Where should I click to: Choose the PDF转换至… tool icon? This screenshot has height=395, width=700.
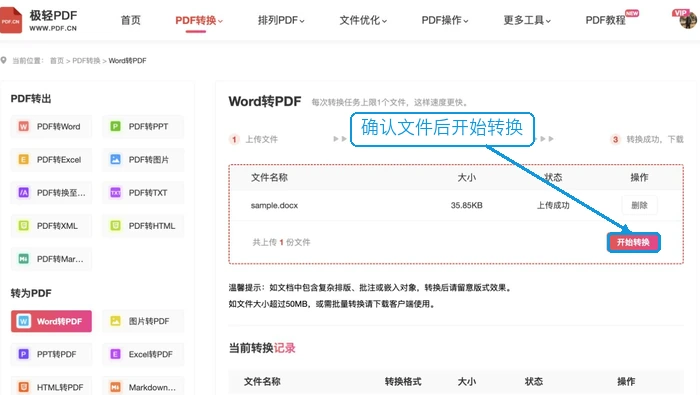pos(23,192)
